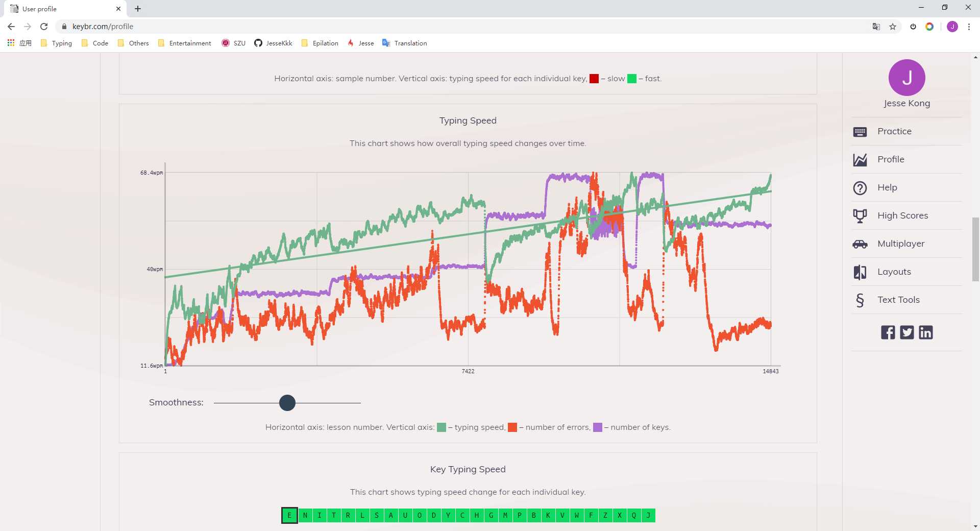Select the Profile menu label
This screenshot has height=531, width=980.
click(x=891, y=159)
